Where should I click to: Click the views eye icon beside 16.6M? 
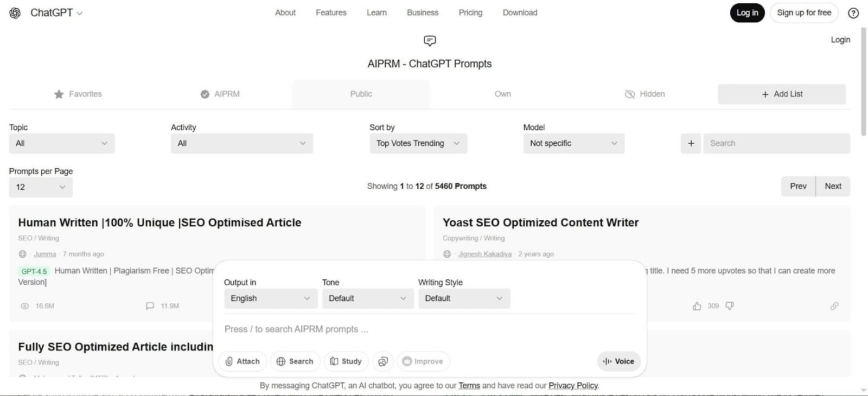pos(24,306)
